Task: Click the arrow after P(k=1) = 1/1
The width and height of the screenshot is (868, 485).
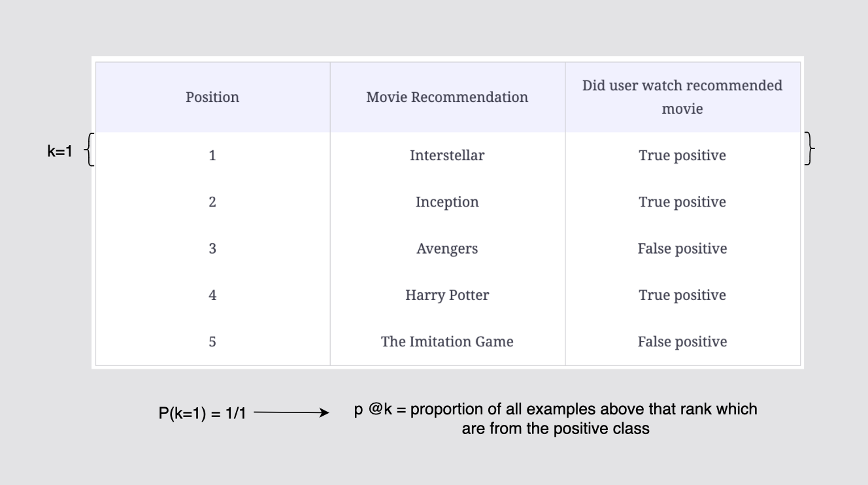Action: [x=291, y=412]
